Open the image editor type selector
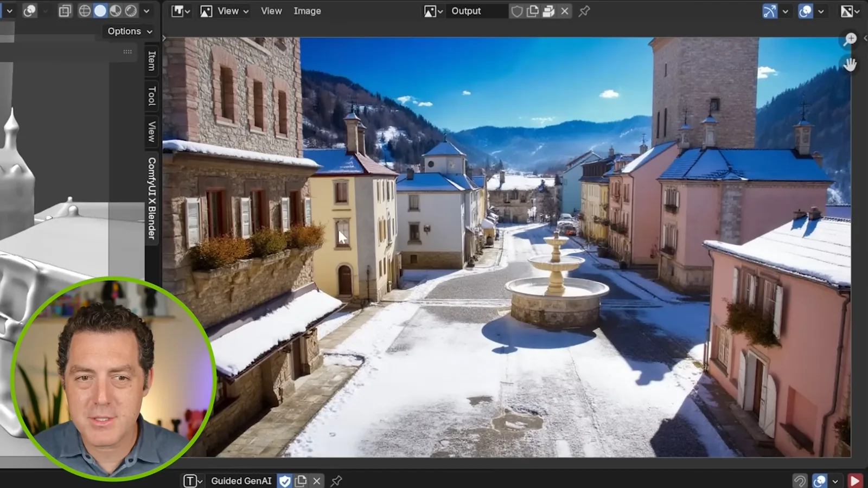The width and height of the screenshot is (868, 488). (x=181, y=11)
